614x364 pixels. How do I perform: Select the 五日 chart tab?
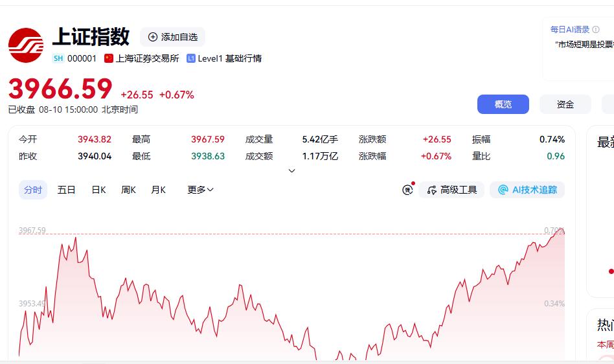click(x=66, y=190)
